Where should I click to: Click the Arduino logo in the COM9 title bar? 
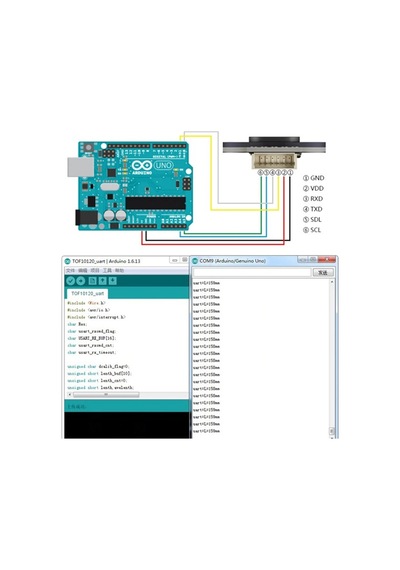[195, 261]
